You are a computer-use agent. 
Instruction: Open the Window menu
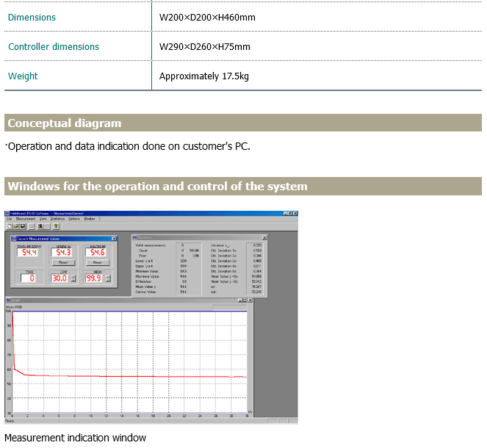click(x=90, y=219)
